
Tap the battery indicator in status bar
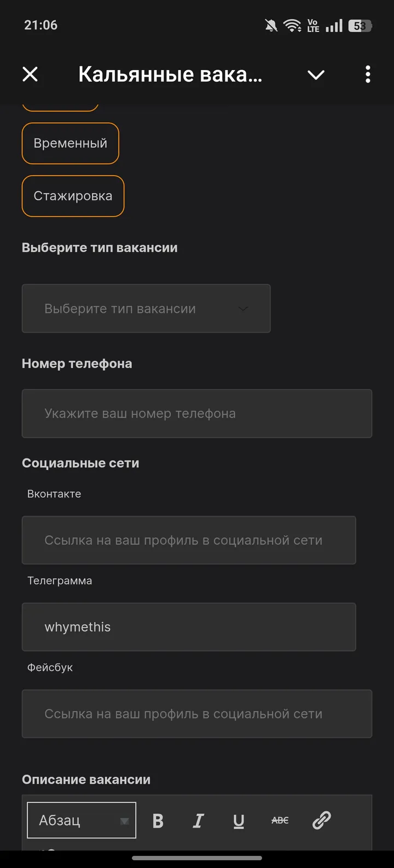360,25
